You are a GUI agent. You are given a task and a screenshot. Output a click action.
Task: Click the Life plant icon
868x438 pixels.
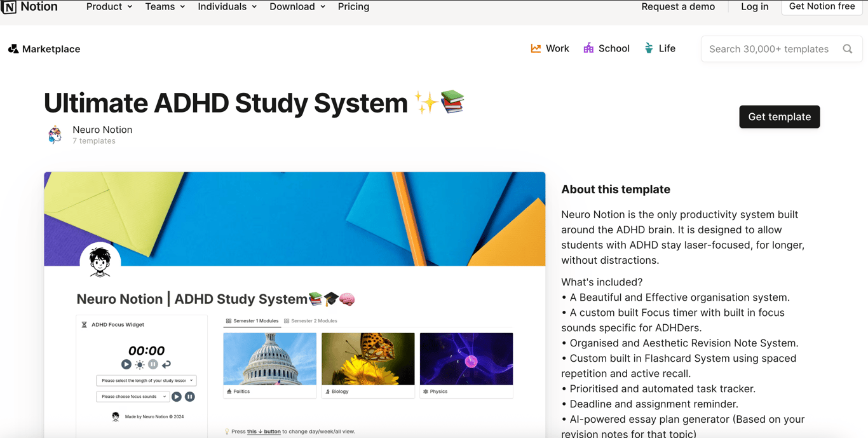649,48
